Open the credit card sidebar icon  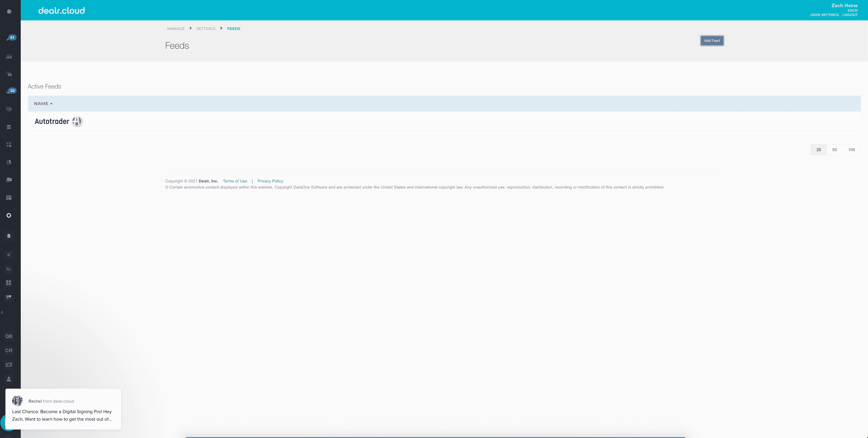click(x=9, y=198)
